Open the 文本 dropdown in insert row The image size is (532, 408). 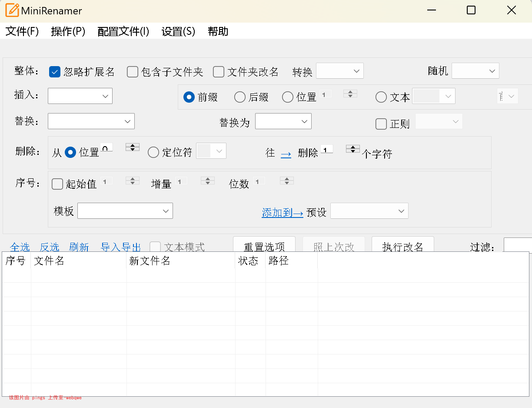pos(434,96)
